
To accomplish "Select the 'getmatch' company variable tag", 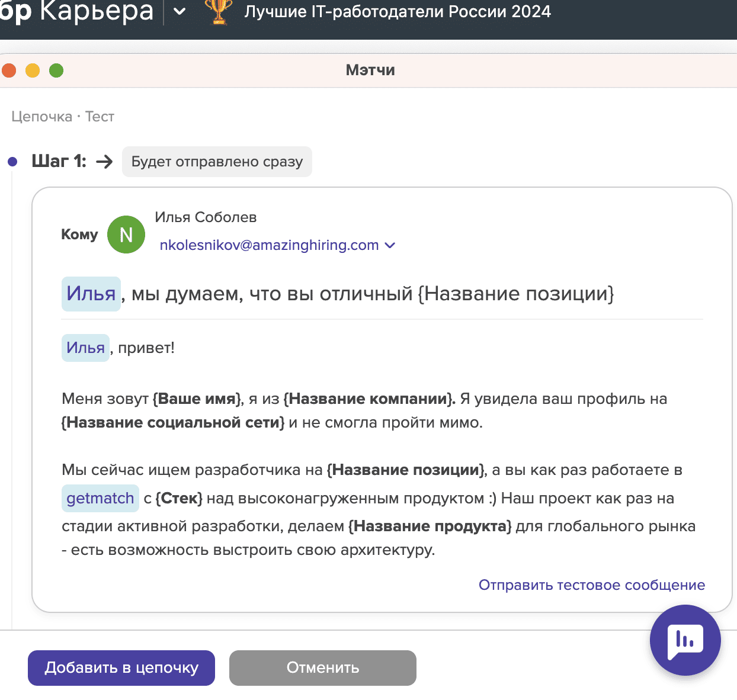I will coord(100,498).
